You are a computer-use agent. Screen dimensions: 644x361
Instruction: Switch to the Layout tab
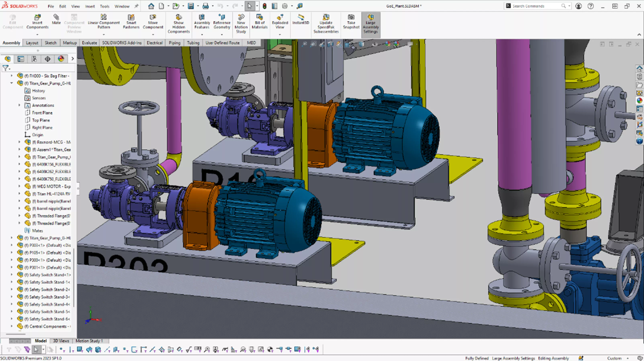32,43
